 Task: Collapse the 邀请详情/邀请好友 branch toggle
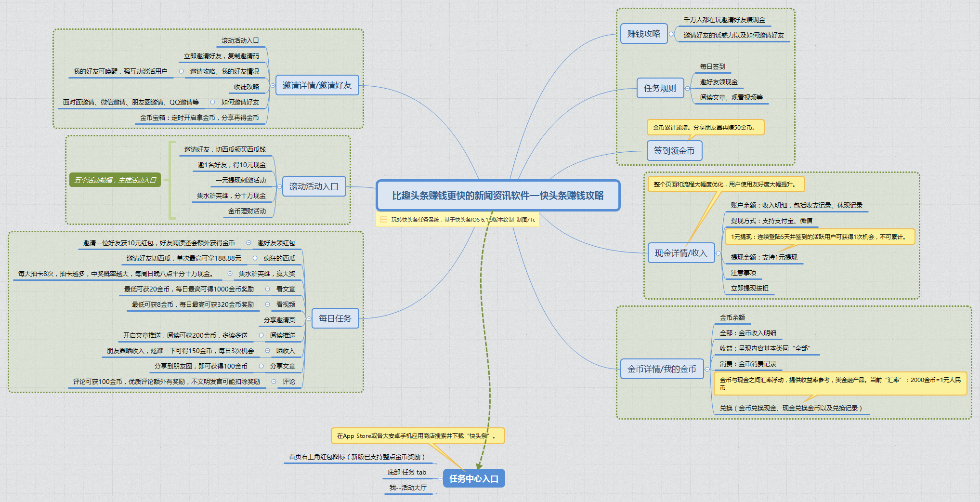[x=273, y=85]
